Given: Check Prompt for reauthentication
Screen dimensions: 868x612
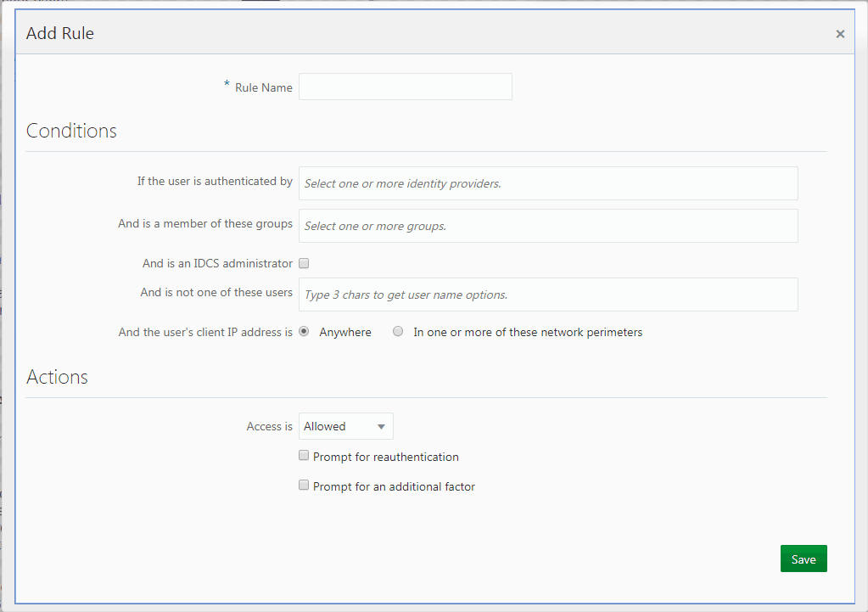Looking at the screenshot, I should click(304, 455).
